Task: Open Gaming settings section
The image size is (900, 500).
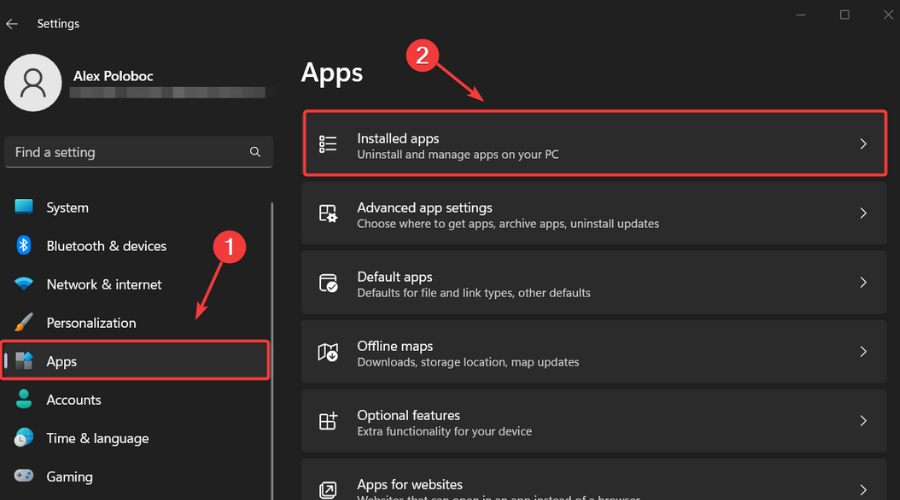Action: [x=135, y=476]
